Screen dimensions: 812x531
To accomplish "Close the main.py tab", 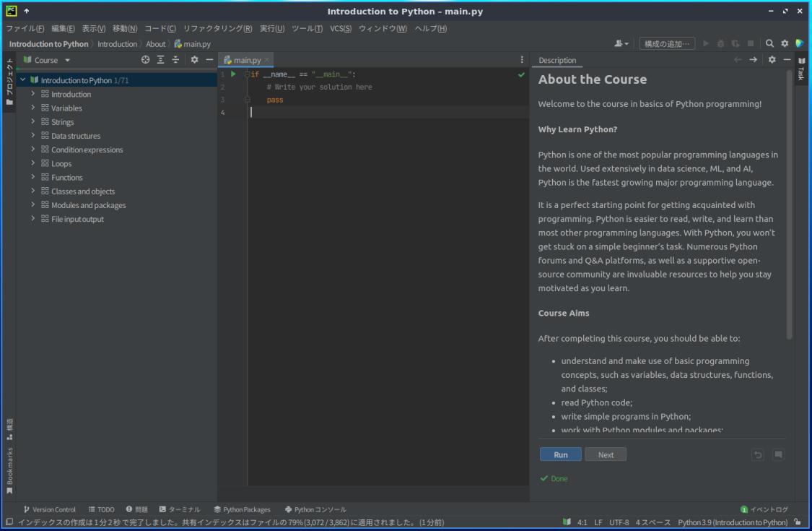I will (x=267, y=60).
